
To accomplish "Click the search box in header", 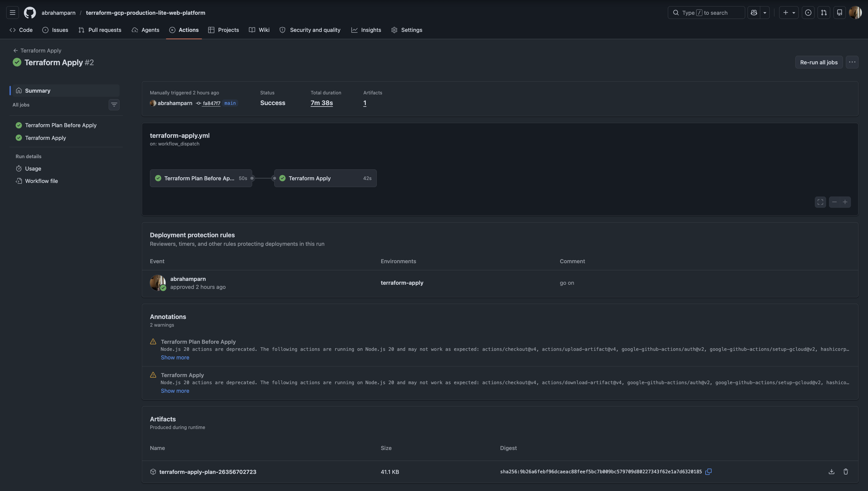I will click(x=706, y=12).
